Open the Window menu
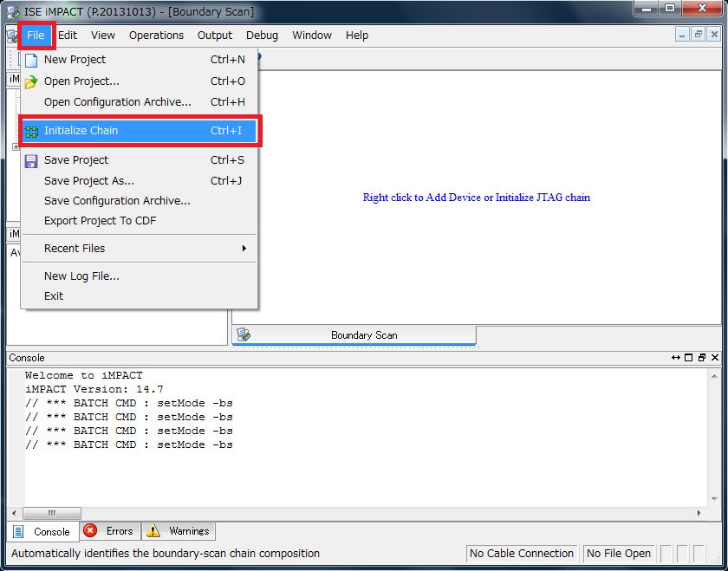728x571 pixels. coord(312,36)
